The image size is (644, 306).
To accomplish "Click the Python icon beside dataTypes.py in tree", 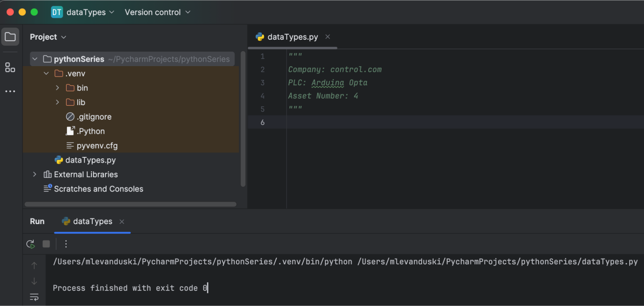I will [59, 160].
